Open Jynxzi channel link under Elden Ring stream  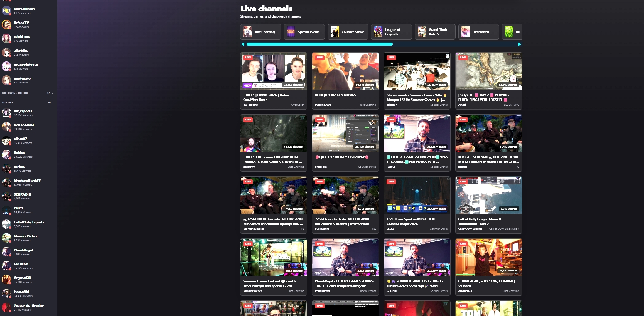click(462, 105)
